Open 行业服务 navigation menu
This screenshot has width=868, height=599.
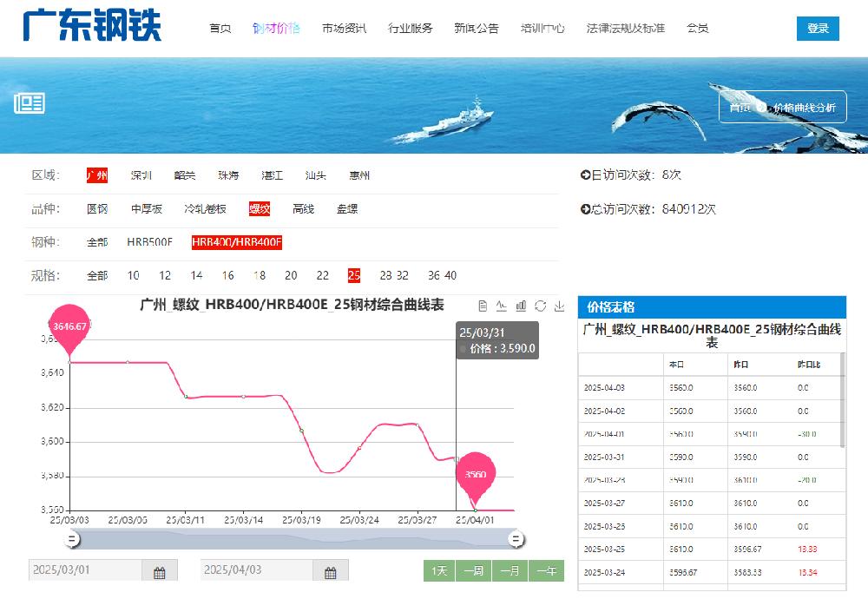(x=411, y=28)
